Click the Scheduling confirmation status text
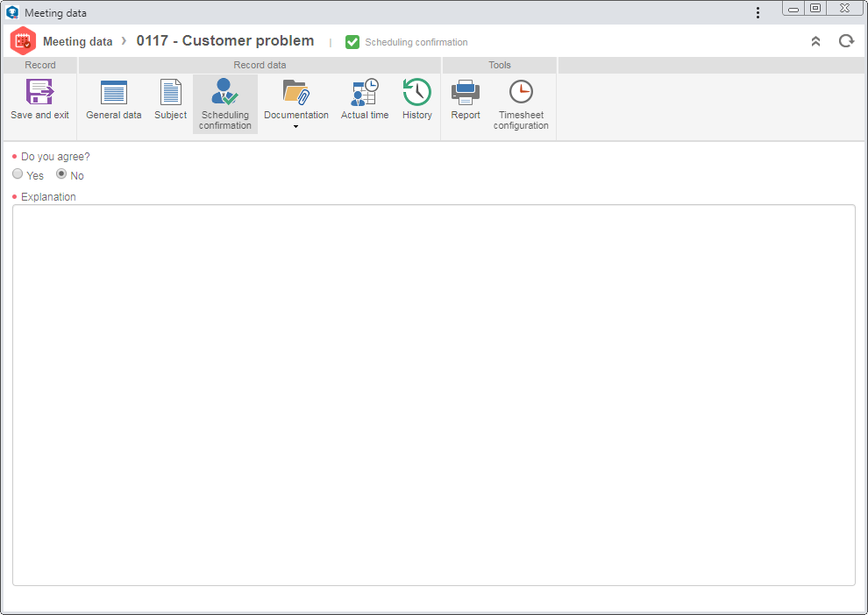 [416, 43]
